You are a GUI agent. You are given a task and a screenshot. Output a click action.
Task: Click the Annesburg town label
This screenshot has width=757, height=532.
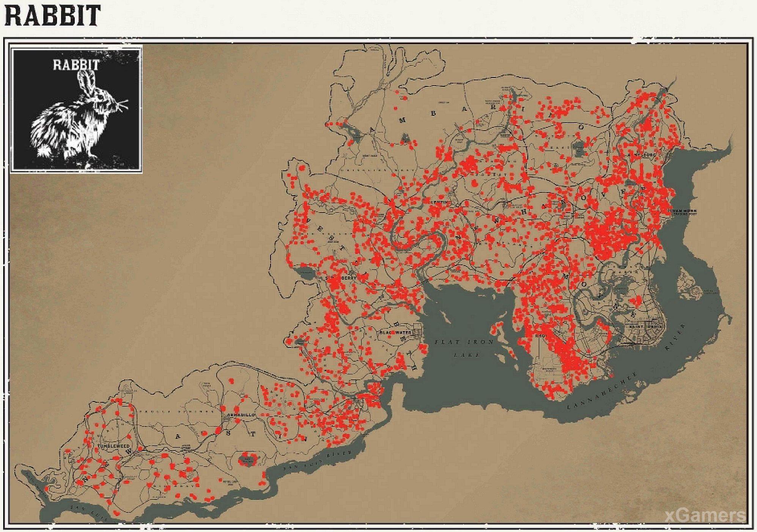click(x=641, y=155)
